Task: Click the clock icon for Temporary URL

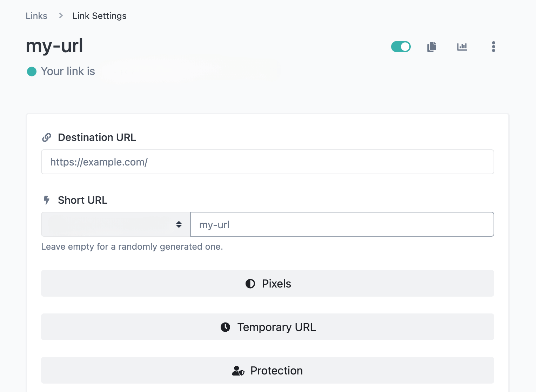Action: [225, 327]
